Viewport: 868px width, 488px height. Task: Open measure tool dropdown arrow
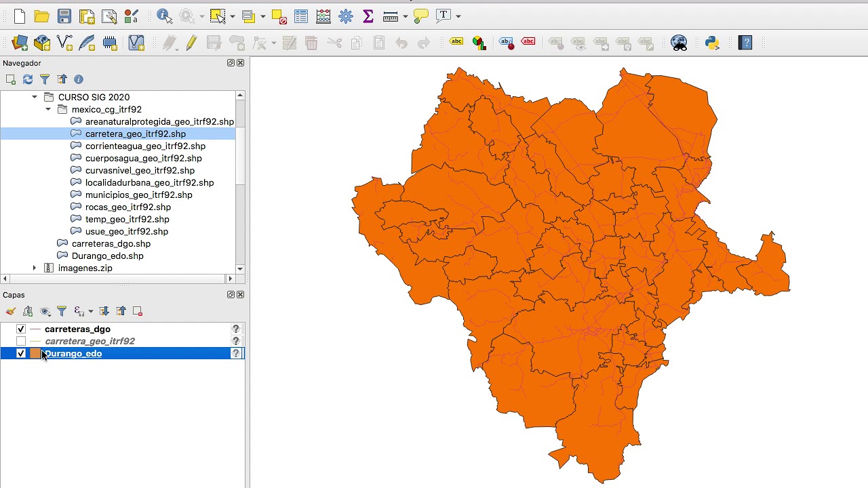405,16
